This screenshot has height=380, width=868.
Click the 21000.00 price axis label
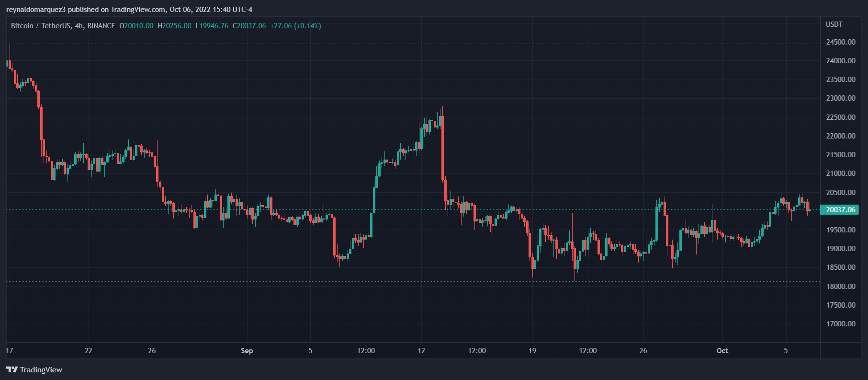tap(841, 173)
